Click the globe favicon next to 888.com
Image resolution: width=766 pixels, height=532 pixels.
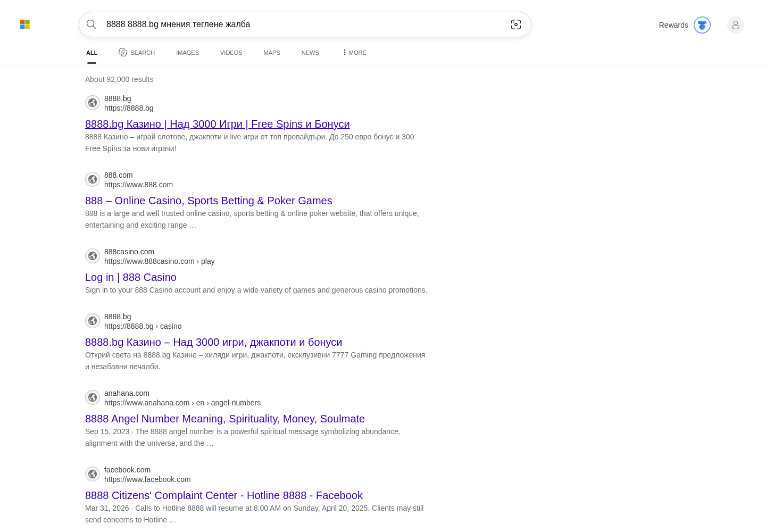[93, 179]
